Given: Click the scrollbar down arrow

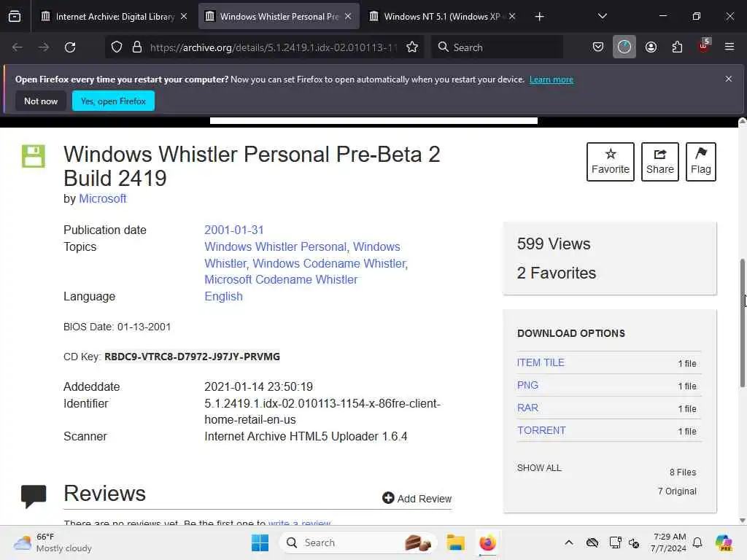Looking at the screenshot, I should 742,520.
